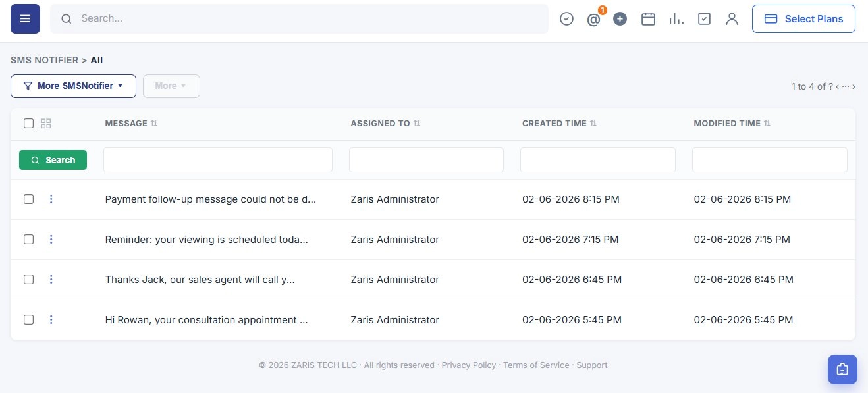Click modified time 02-06-2026 5:45 PM

[744, 320]
